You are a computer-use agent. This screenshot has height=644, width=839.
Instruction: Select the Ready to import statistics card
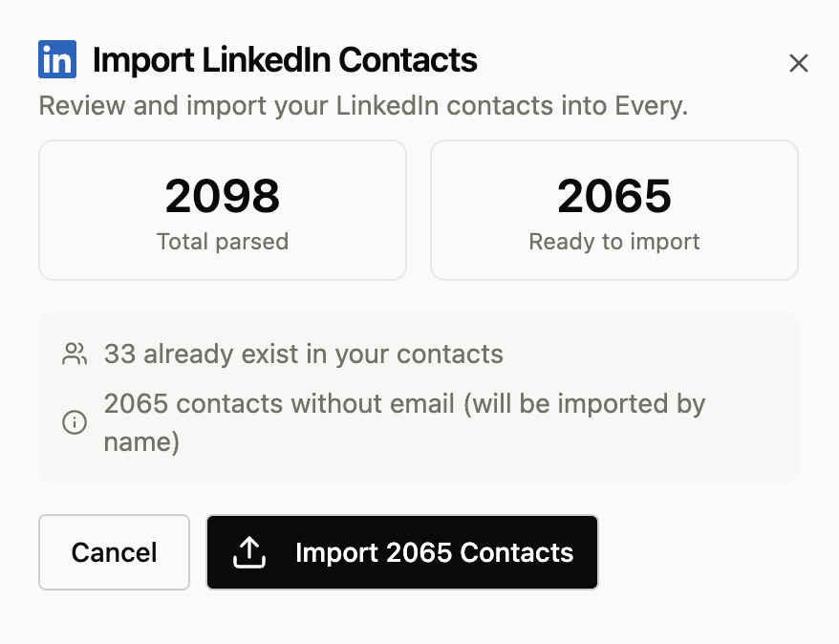click(x=614, y=209)
